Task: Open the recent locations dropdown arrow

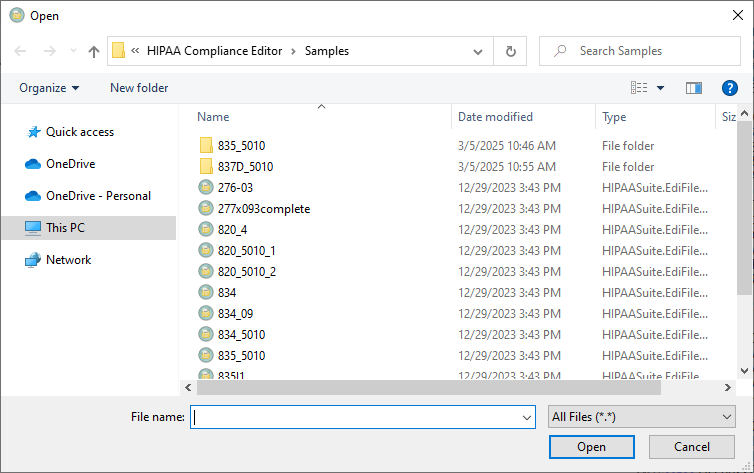Action: 73,51
